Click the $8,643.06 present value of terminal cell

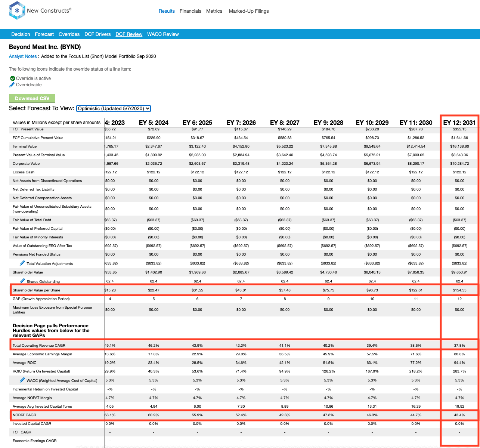(x=459, y=155)
